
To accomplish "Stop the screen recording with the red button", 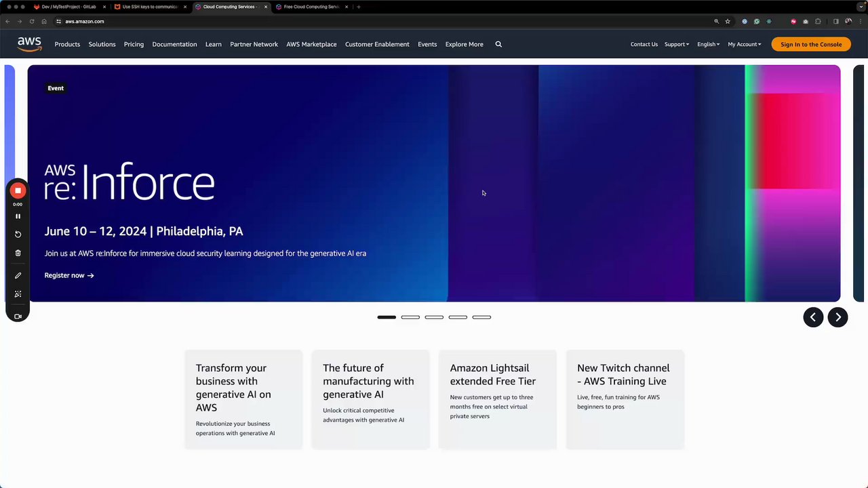I will 18,191.
